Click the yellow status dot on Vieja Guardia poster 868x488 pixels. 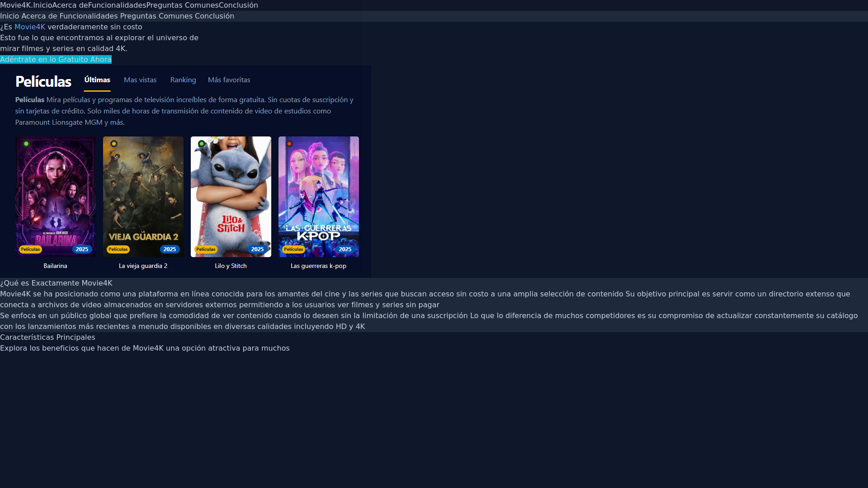coord(114,144)
